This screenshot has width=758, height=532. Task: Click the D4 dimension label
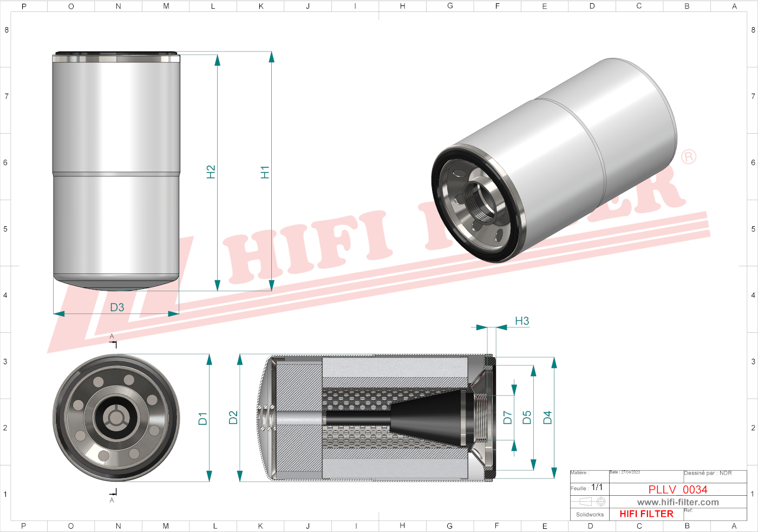(x=547, y=417)
